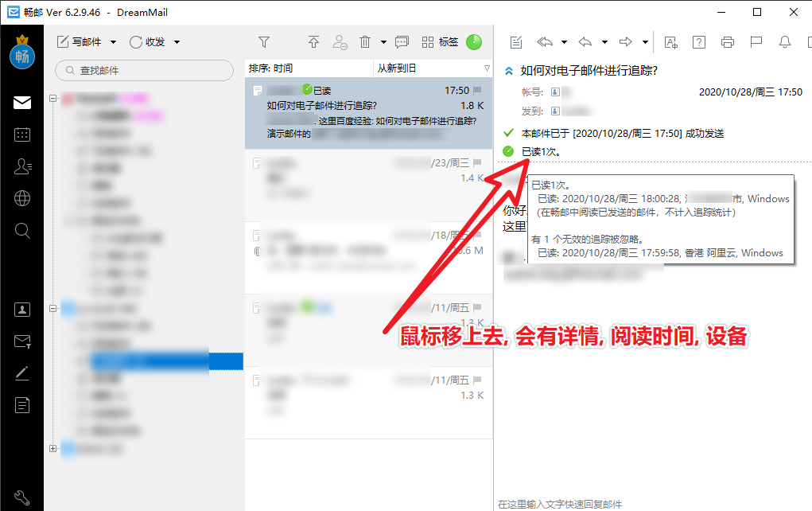Screen dimensions: 812x511
Task: Open the forward dropdown arrow
Action: pos(645,42)
